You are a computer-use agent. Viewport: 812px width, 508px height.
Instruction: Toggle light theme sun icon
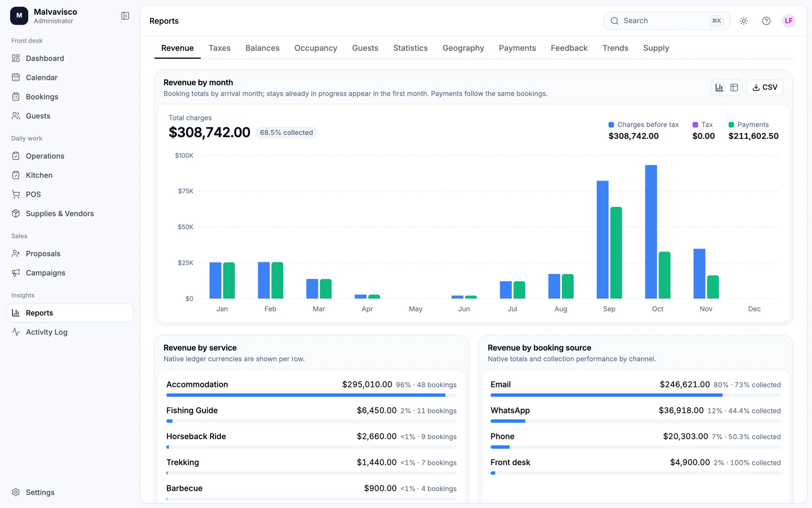(x=744, y=21)
